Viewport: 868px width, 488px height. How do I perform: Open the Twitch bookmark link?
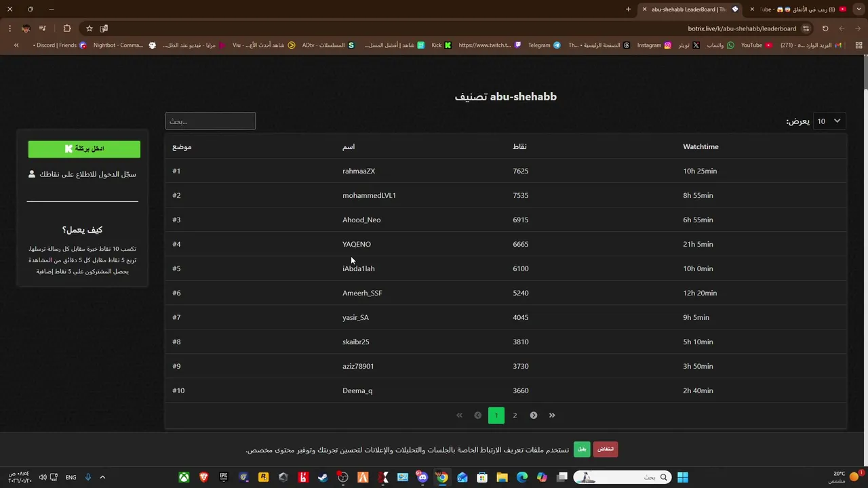490,45
